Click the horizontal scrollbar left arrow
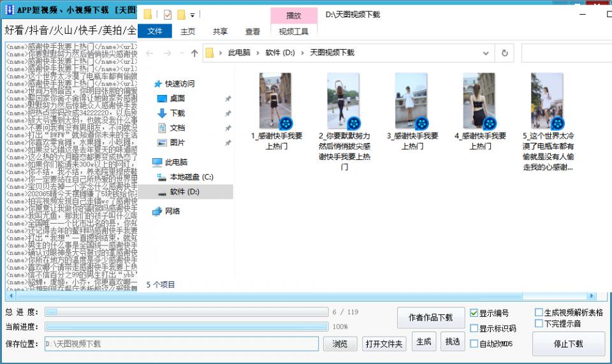The image size is (612, 364). click(x=11, y=296)
